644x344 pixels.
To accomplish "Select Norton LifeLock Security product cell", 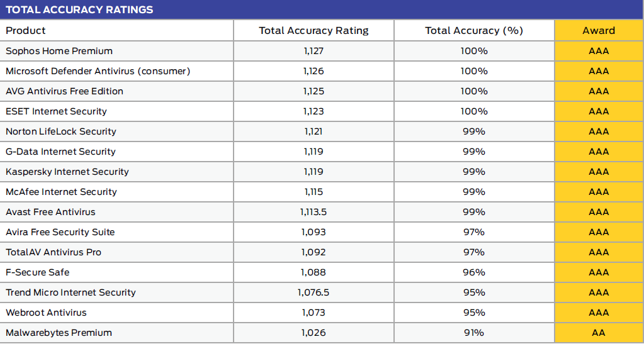I will click(x=61, y=131).
